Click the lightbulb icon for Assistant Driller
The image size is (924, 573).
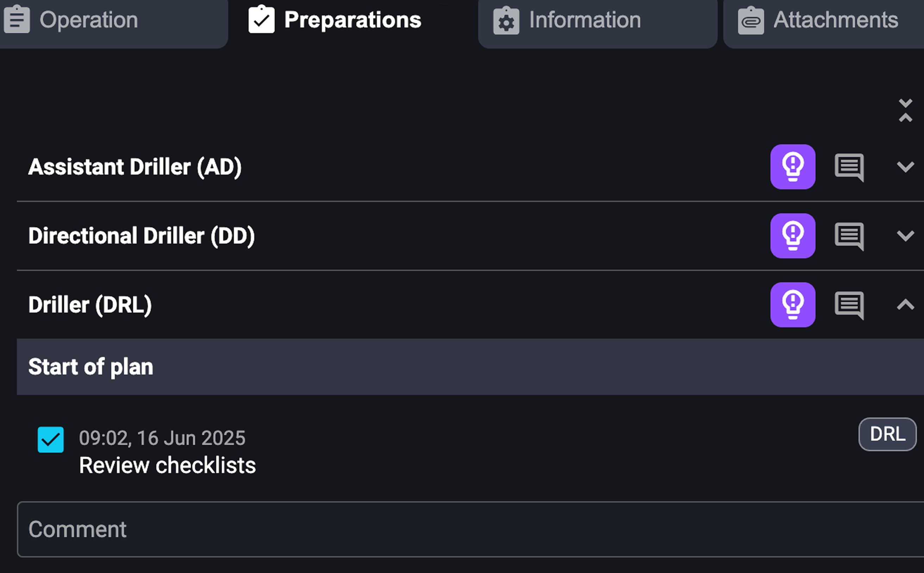793,167
